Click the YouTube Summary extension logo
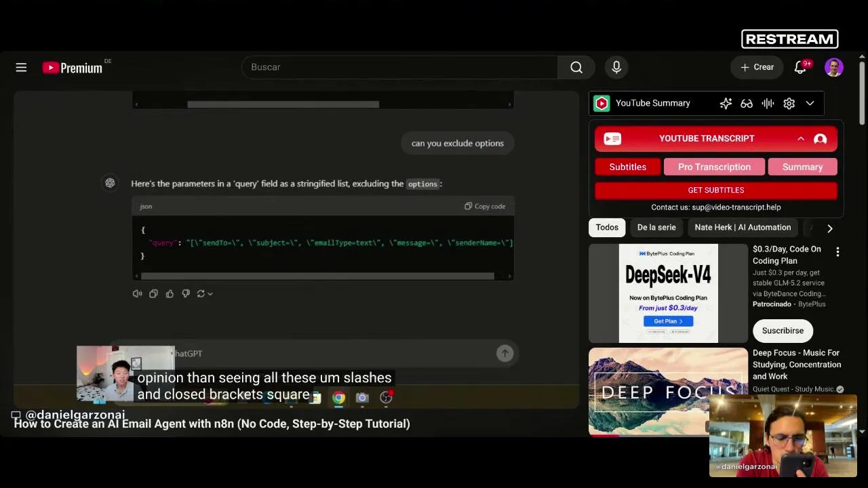This screenshot has width=868, height=488. (x=601, y=103)
